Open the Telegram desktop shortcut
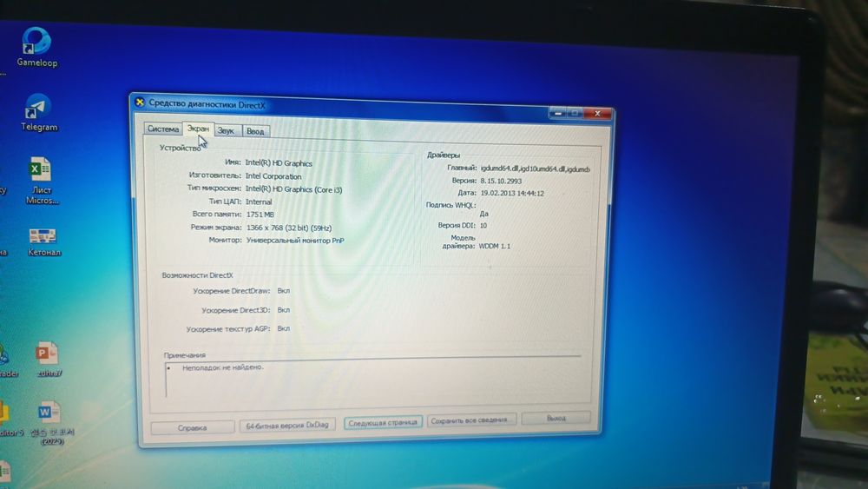The width and height of the screenshot is (868, 489). point(38,112)
